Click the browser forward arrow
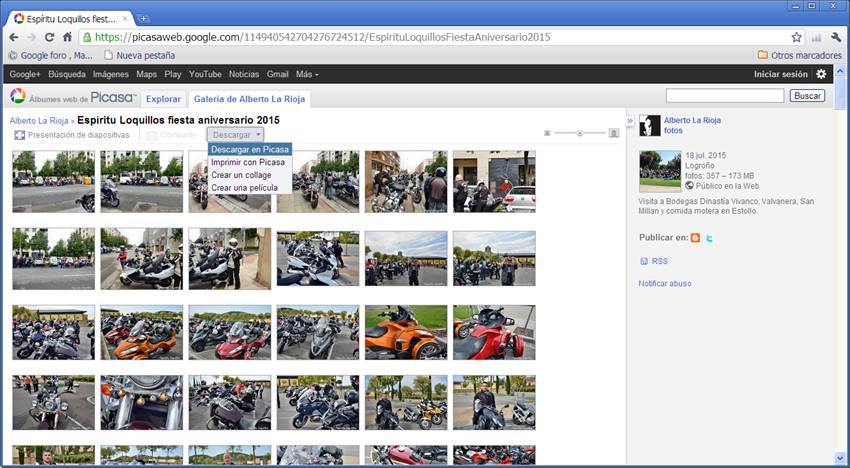The image size is (850, 468). click(x=31, y=37)
